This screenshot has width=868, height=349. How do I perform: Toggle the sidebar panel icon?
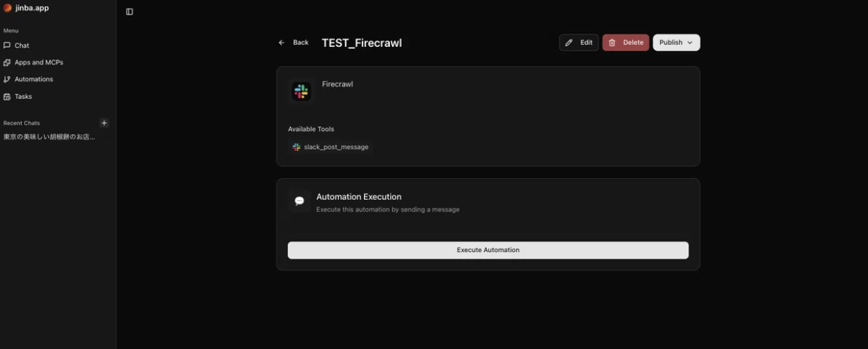[x=129, y=11]
